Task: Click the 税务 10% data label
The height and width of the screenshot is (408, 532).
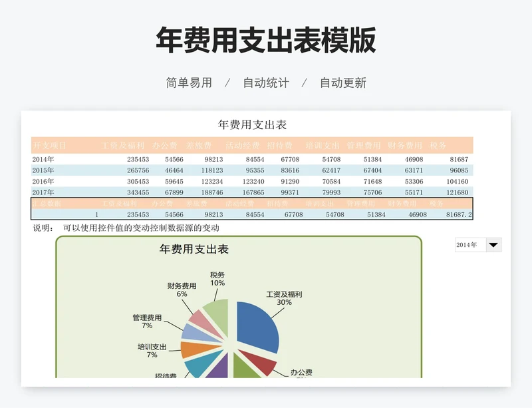Action: [217, 279]
